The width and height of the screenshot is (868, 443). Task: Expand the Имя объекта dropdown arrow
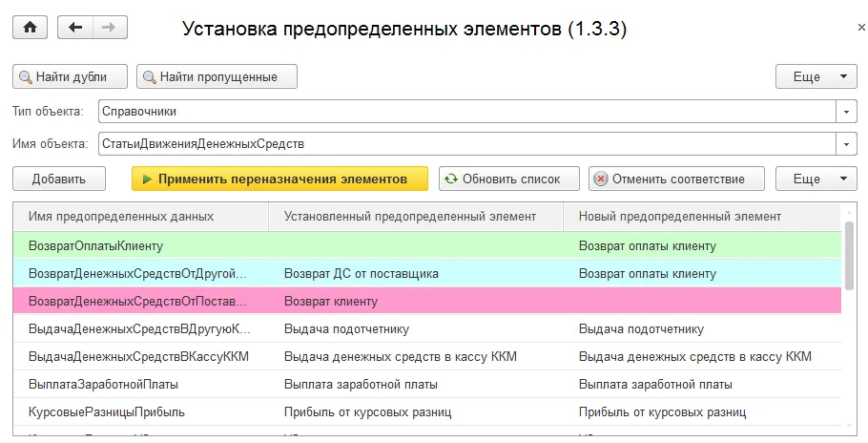[x=847, y=144]
